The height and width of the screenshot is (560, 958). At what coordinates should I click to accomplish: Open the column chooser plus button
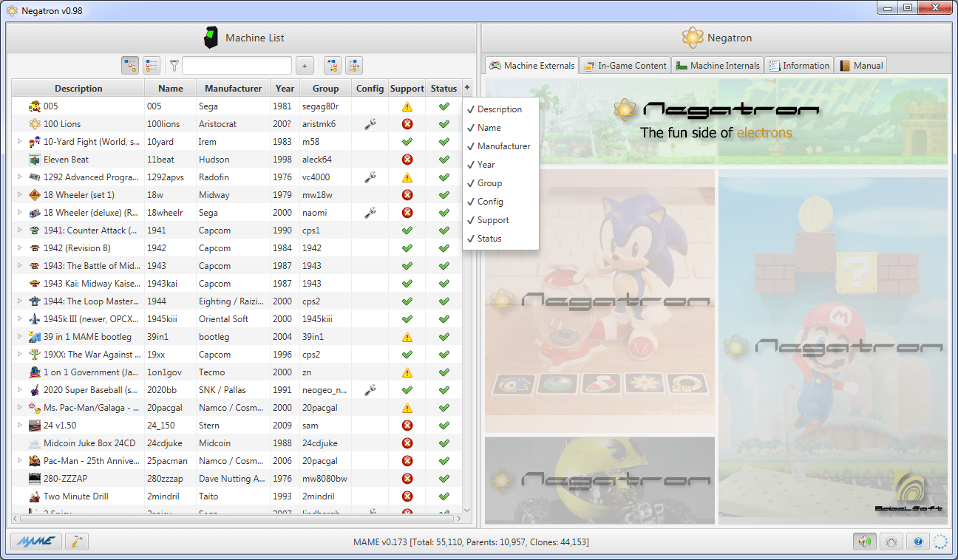pyautogui.click(x=467, y=88)
